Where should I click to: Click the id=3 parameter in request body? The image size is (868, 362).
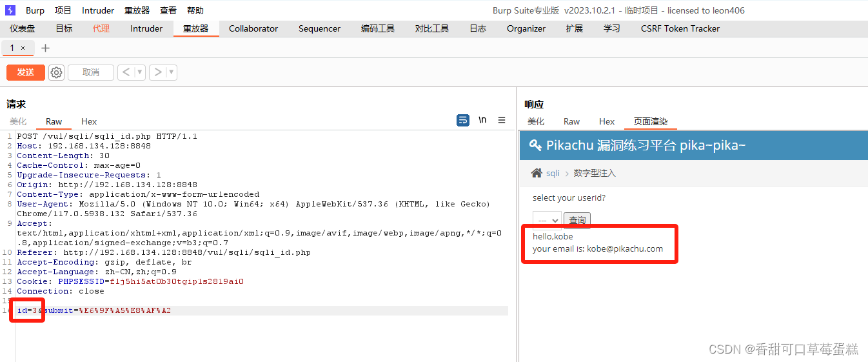point(27,310)
